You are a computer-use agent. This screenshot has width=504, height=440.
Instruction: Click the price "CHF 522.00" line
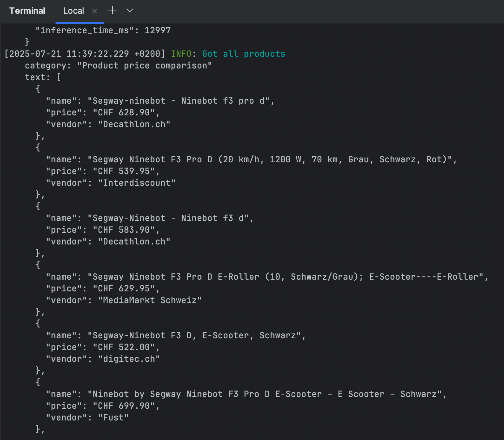(x=103, y=347)
